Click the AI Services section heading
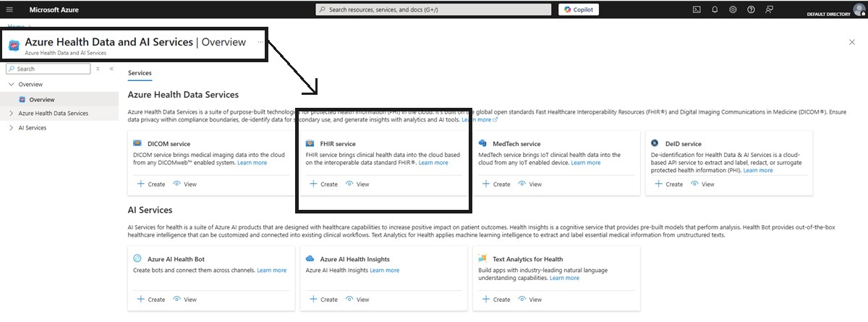The width and height of the screenshot is (868, 322). (150, 210)
